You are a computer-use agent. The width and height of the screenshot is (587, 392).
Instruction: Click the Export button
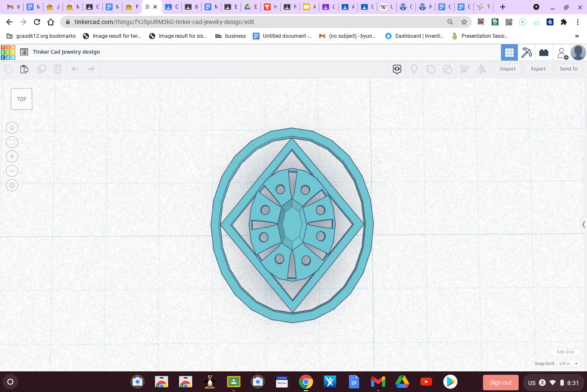[x=538, y=69]
